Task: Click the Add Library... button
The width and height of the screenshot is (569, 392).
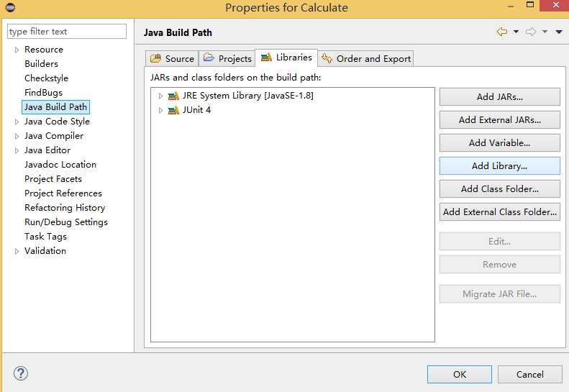Action: [500, 166]
